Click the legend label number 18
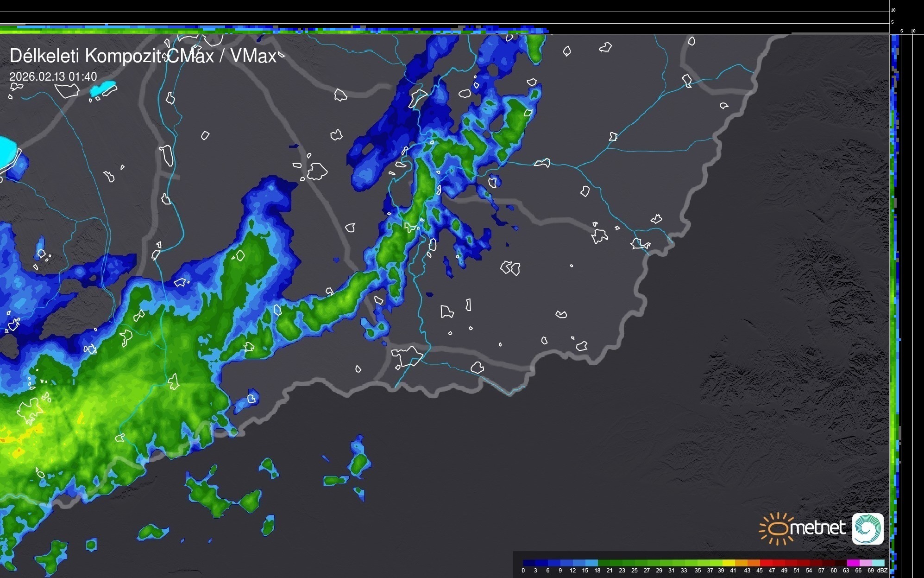 pyautogui.click(x=597, y=571)
